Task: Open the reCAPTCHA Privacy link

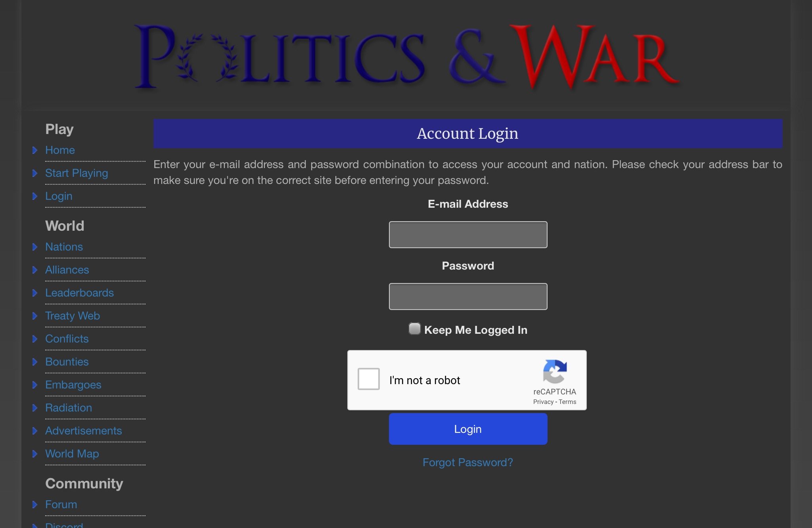Action: (543, 402)
